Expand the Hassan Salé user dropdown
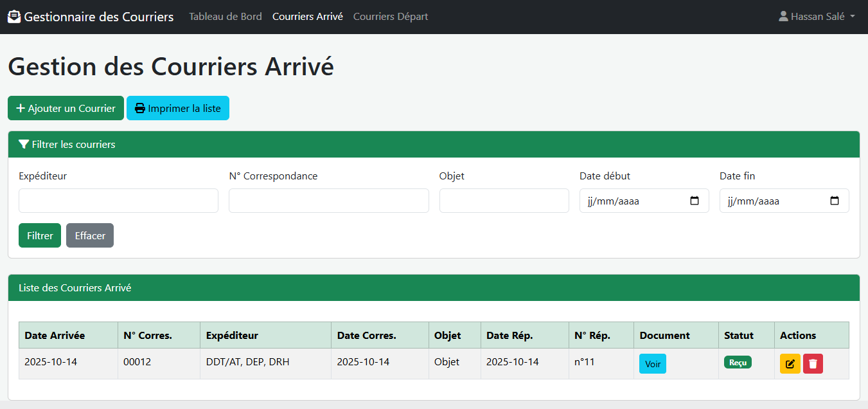The image size is (868, 409). coord(817,17)
